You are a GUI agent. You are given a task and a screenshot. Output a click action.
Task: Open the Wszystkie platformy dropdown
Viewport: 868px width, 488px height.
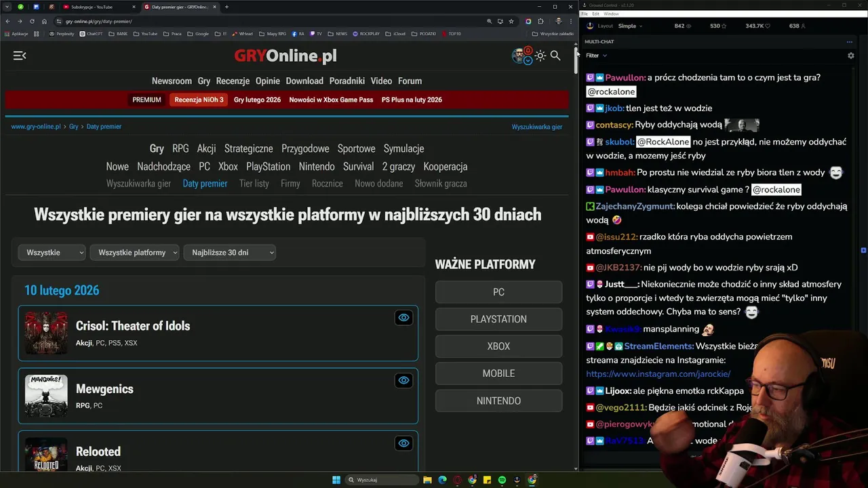tap(134, 252)
